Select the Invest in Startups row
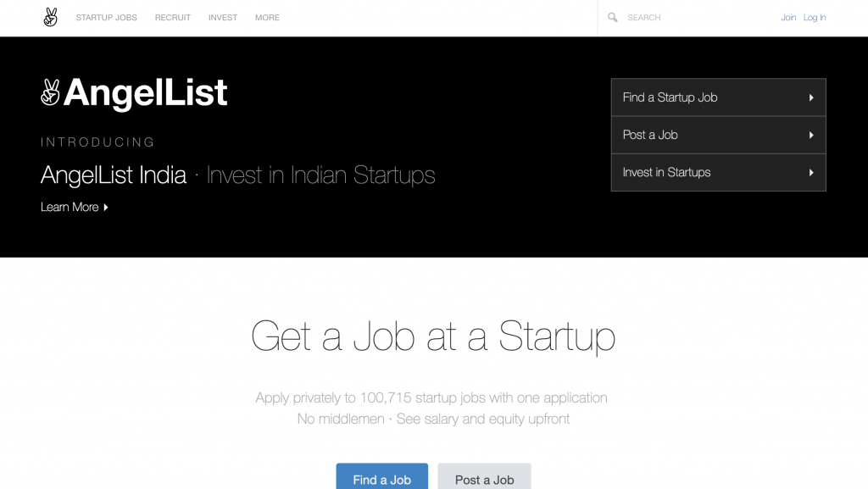 pos(719,173)
